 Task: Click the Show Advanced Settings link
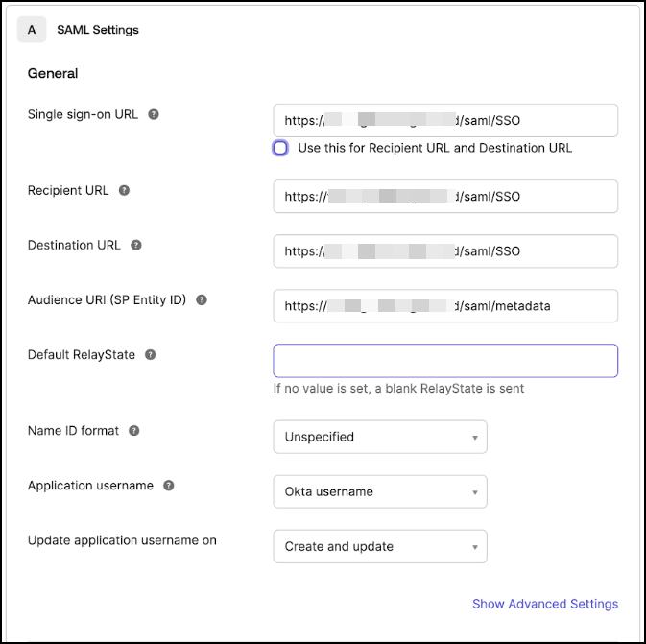point(544,604)
